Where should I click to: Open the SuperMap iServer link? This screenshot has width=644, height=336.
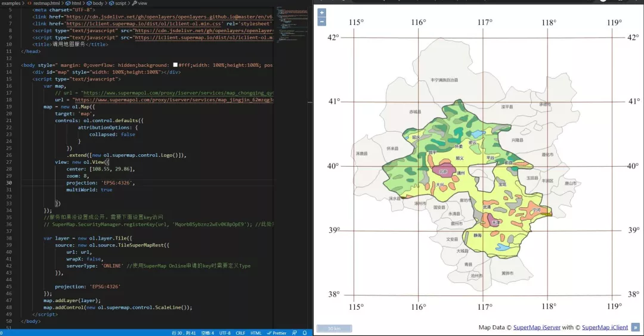537,328
